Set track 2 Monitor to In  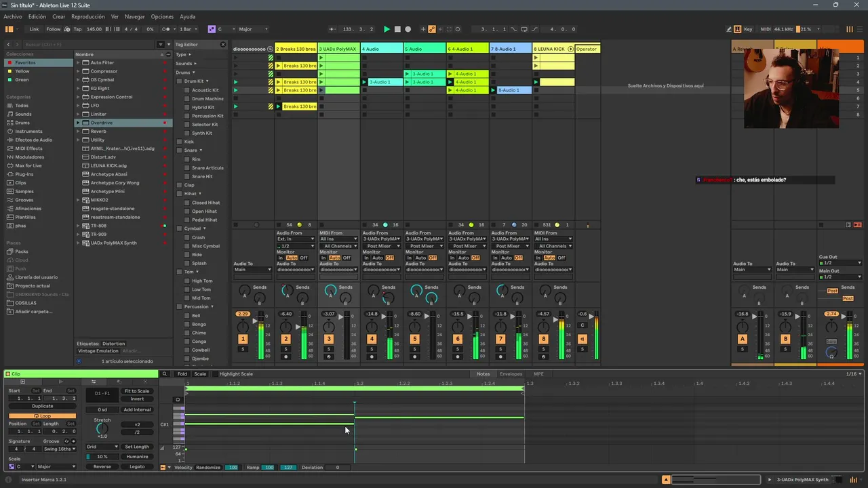[x=281, y=258]
